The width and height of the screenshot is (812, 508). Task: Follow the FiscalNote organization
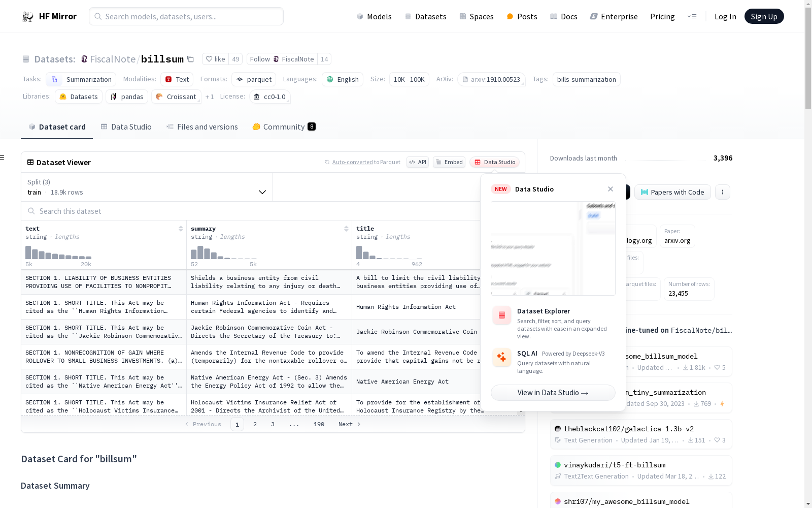pyautogui.click(x=282, y=59)
